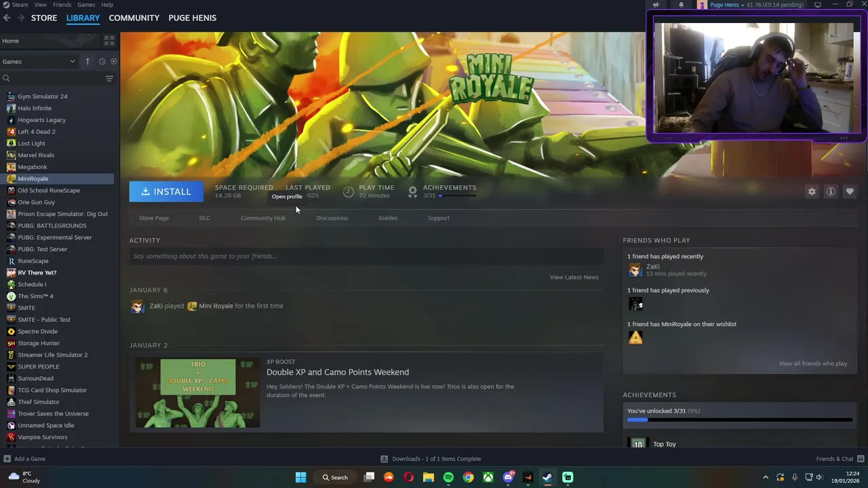Add MiniRoyale to favorites with heart icon

point(850,192)
